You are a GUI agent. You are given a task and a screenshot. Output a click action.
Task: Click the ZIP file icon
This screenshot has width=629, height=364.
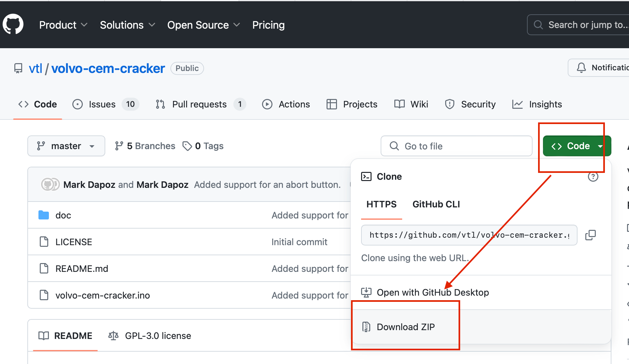[366, 327]
